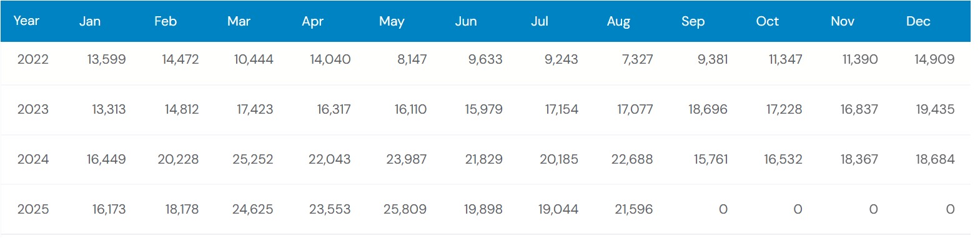Click the 2024 September value 15,761
The height and width of the screenshot is (238, 980).
click(711, 159)
